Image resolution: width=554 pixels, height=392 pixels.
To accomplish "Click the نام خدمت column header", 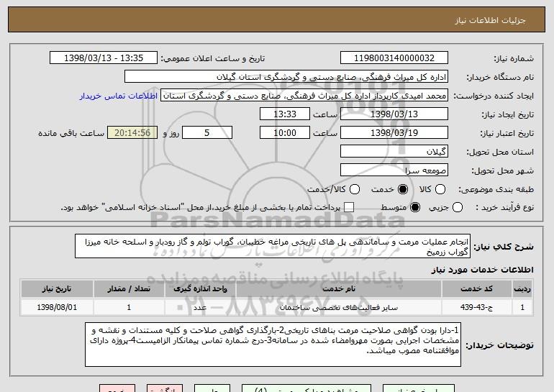I will 338,289.
